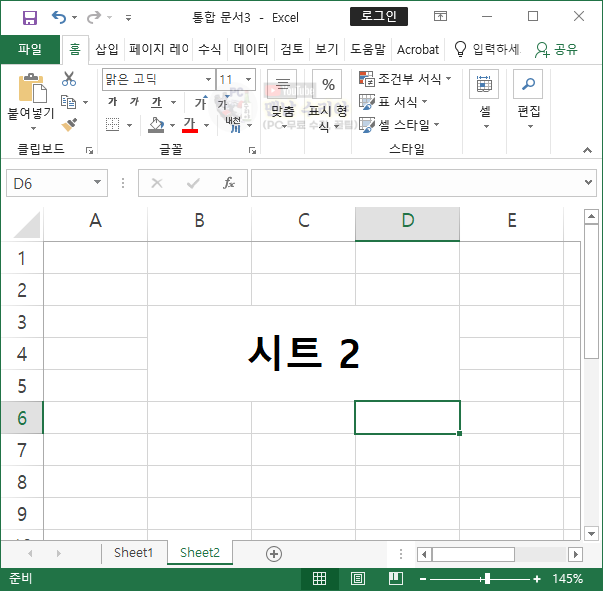Screen dimensions: 603x591
Task: Redo the undone action
Action: 94,17
